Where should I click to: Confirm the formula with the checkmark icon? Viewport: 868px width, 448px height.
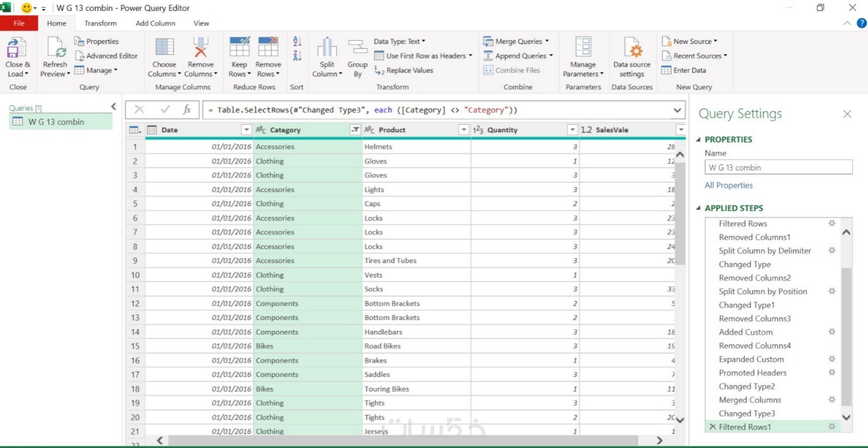coord(165,110)
